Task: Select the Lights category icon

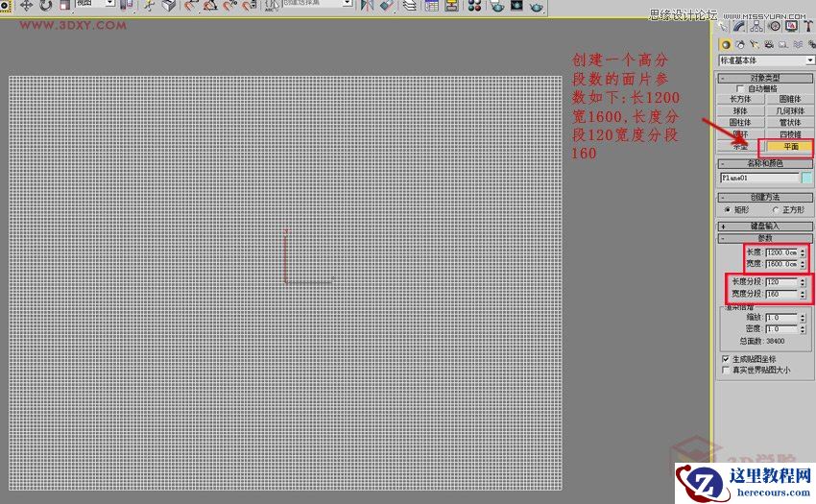Action: [x=754, y=45]
